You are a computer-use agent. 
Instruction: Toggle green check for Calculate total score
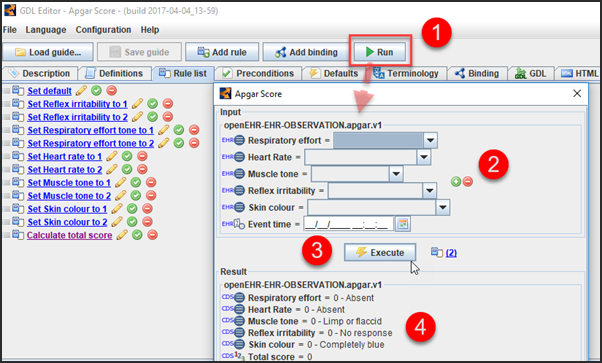137,235
